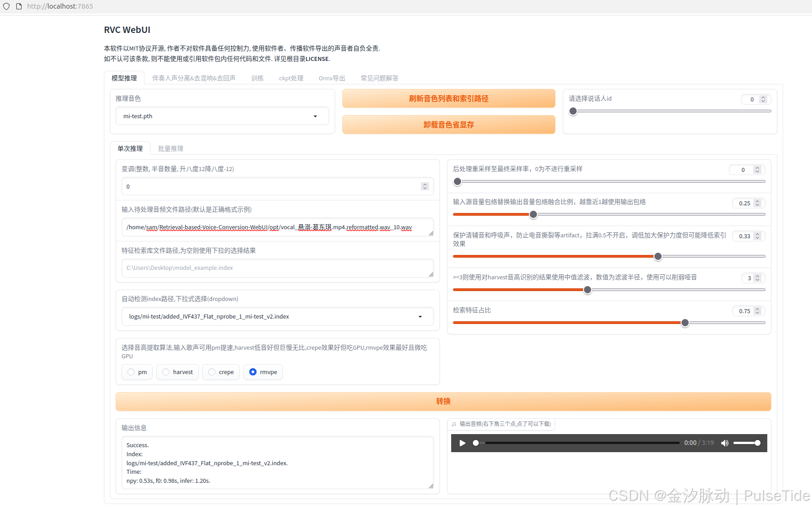This screenshot has height=509, width=812.
Task: Select the 单次推理 sub-tab
Action: [130, 148]
